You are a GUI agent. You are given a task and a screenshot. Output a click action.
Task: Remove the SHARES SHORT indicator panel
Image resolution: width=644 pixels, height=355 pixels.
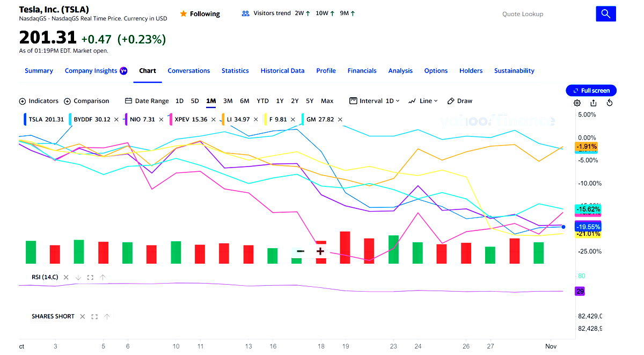[x=83, y=317]
